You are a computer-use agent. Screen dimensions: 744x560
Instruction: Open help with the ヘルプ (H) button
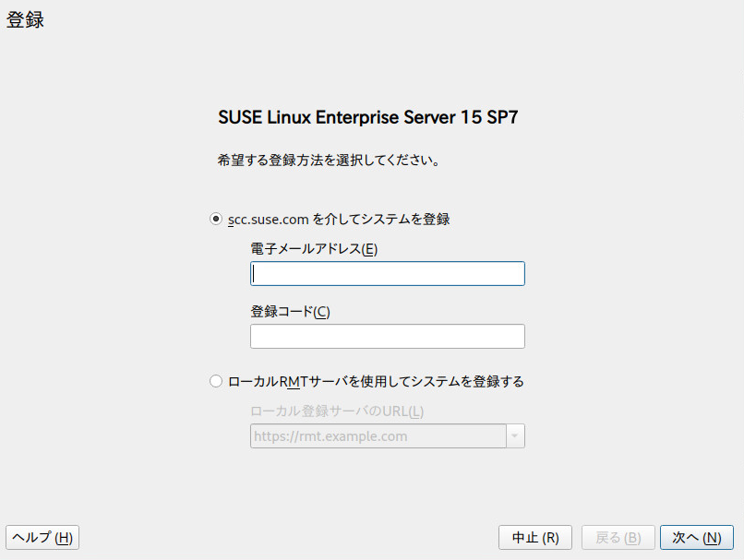click(x=42, y=537)
